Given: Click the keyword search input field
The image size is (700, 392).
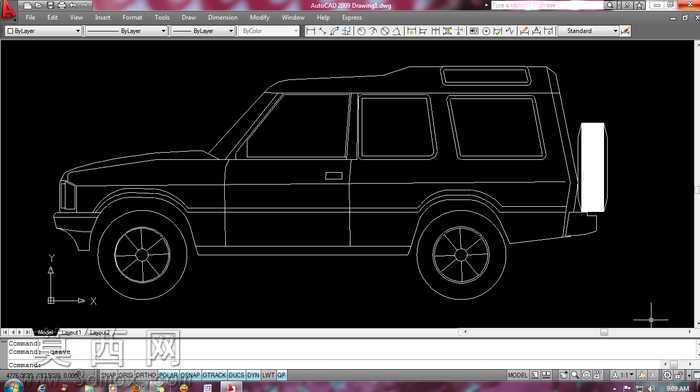Looking at the screenshot, I should [x=547, y=5].
